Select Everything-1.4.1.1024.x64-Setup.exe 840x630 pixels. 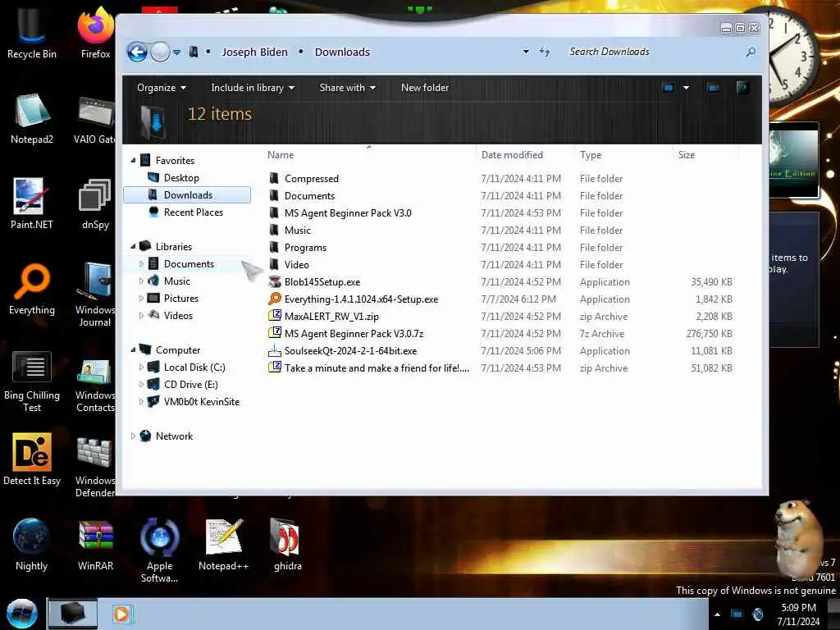coord(361,299)
